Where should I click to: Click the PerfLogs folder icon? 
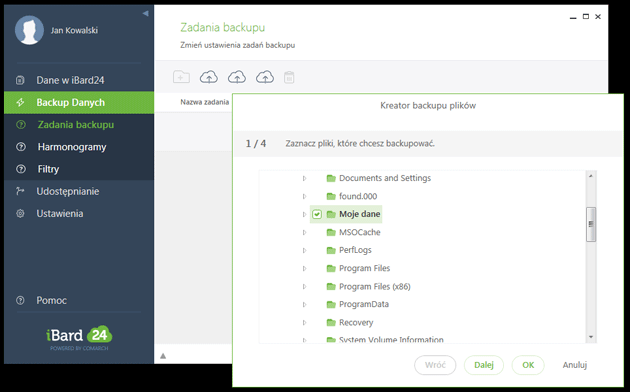[331, 250]
